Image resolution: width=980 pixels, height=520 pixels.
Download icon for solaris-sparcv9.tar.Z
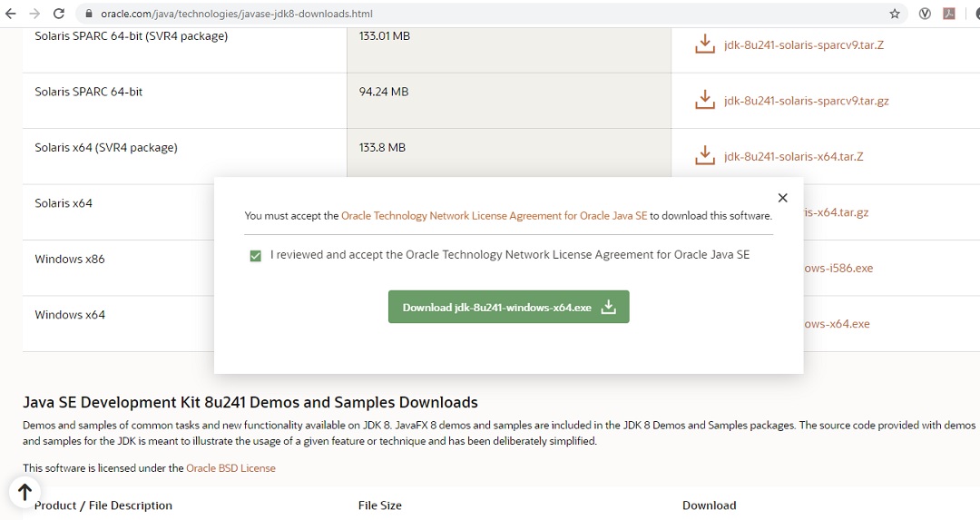tap(704, 44)
